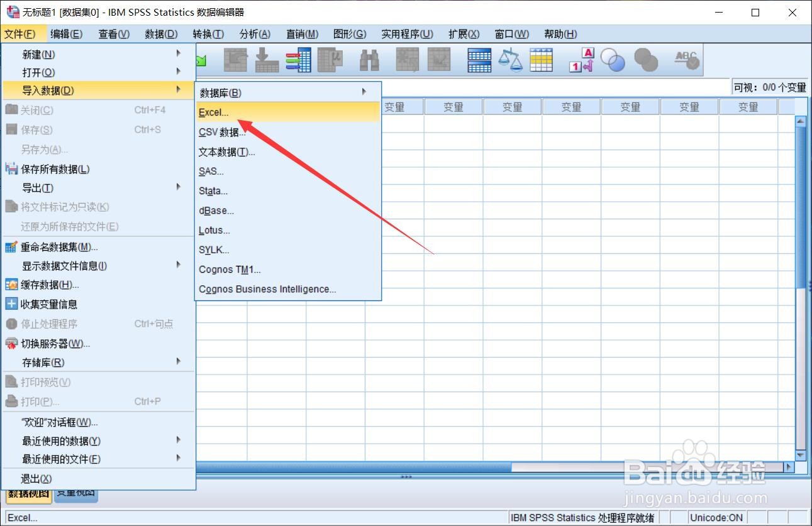Expand the 最近使用的数据(Y) submenu

tap(99, 441)
